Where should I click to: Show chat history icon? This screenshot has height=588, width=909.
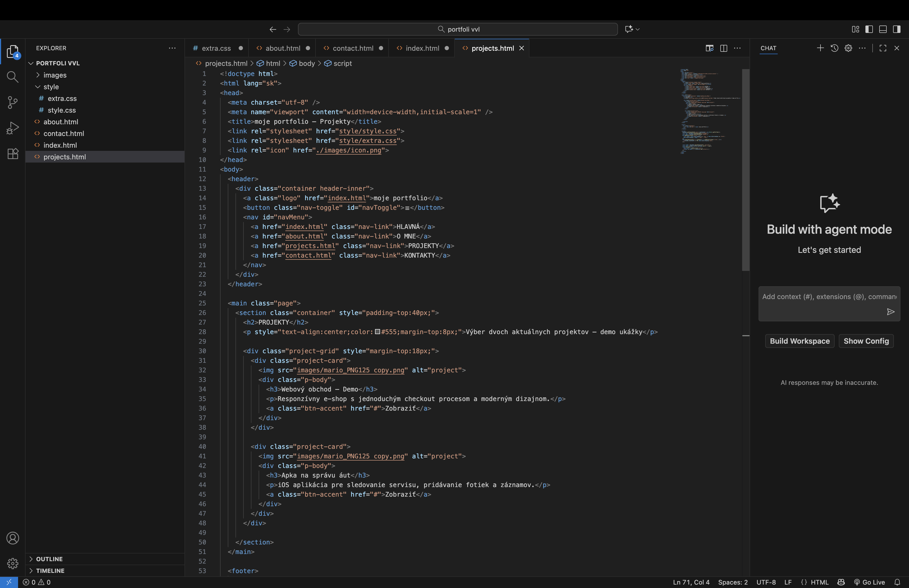pyautogui.click(x=835, y=48)
